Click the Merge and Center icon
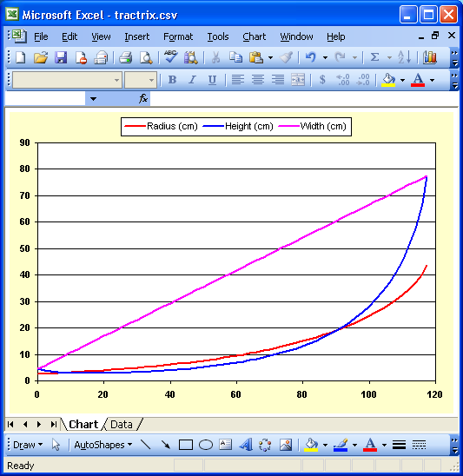Image resolution: width=463 pixels, height=476 pixels. point(298,80)
